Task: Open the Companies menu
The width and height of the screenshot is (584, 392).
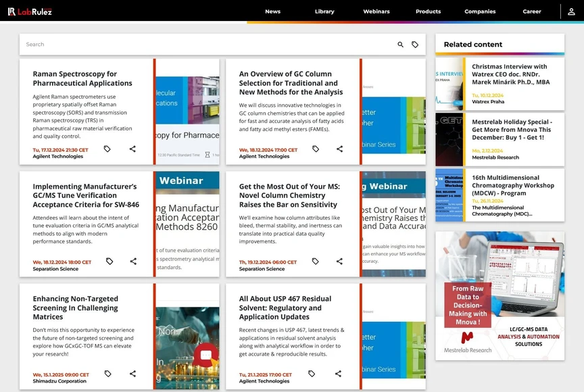Action: pyautogui.click(x=480, y=11)
